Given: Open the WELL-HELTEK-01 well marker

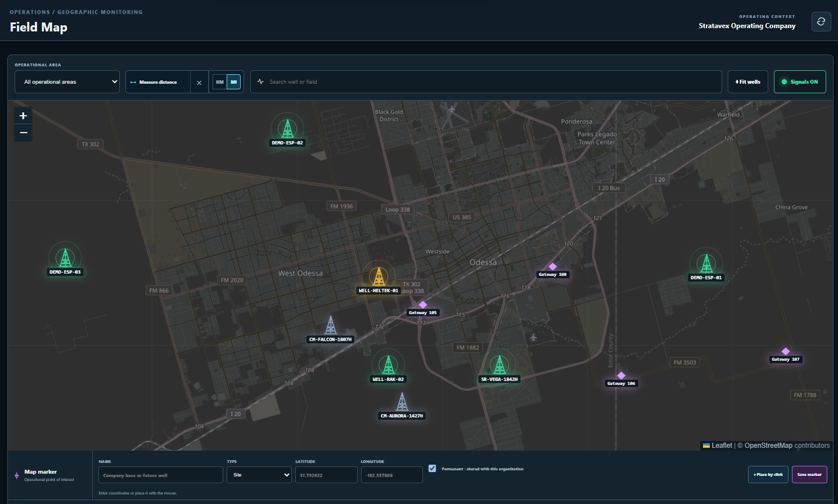Looking at the screenshot, I should point(379,276).
